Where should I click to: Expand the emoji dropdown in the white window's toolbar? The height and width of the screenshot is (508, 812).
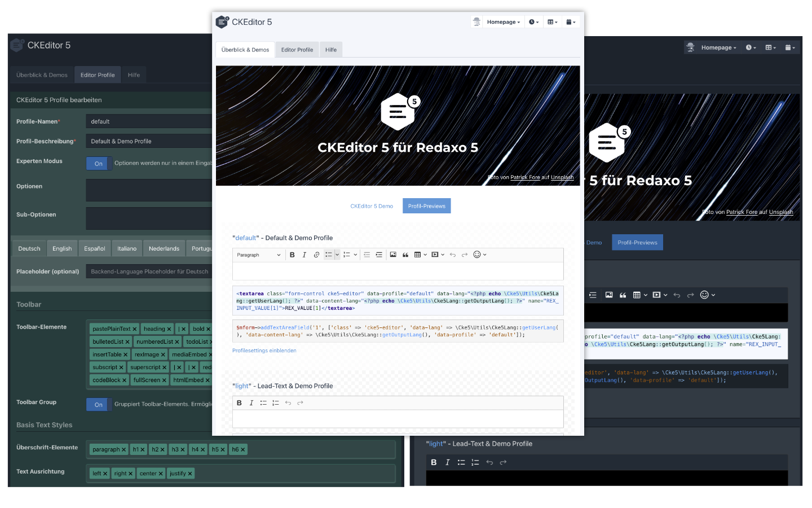[485, 255]
